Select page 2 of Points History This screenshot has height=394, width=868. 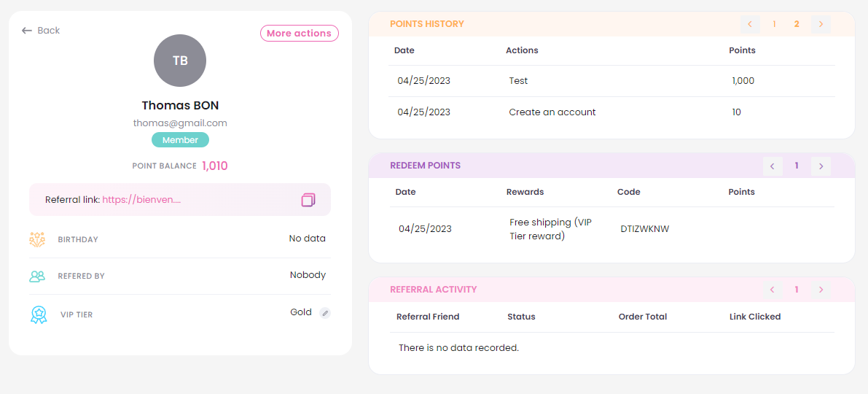797,24
